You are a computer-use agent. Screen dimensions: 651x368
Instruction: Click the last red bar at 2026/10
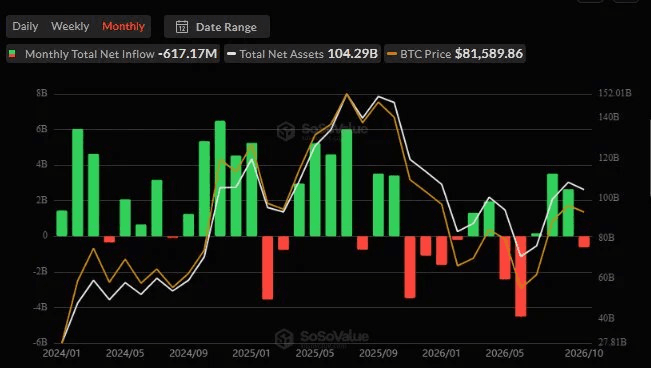(584, 242)
